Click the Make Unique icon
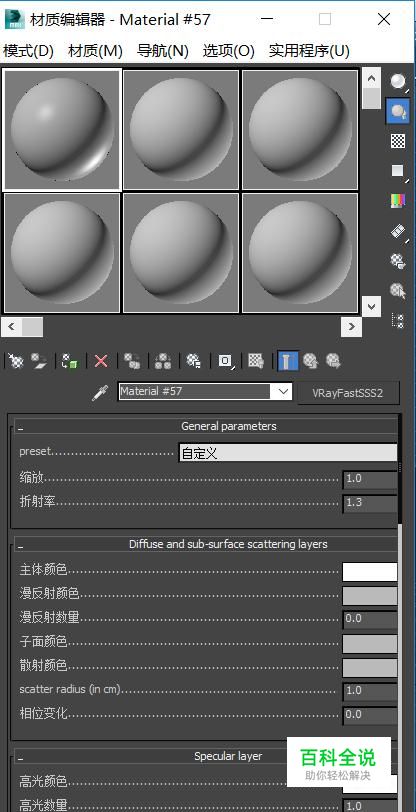The image size is (416, 812). 163,360
